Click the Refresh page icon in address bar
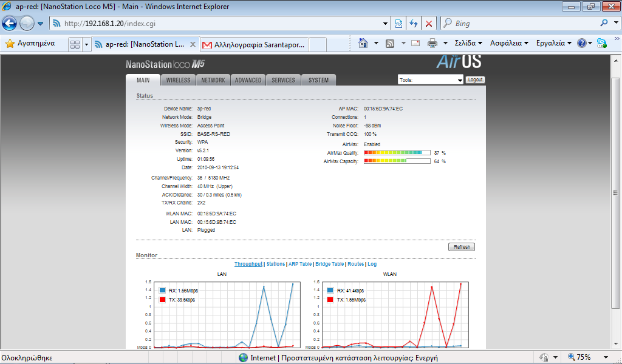Screen dimensions: 622x364 (414, 24)
